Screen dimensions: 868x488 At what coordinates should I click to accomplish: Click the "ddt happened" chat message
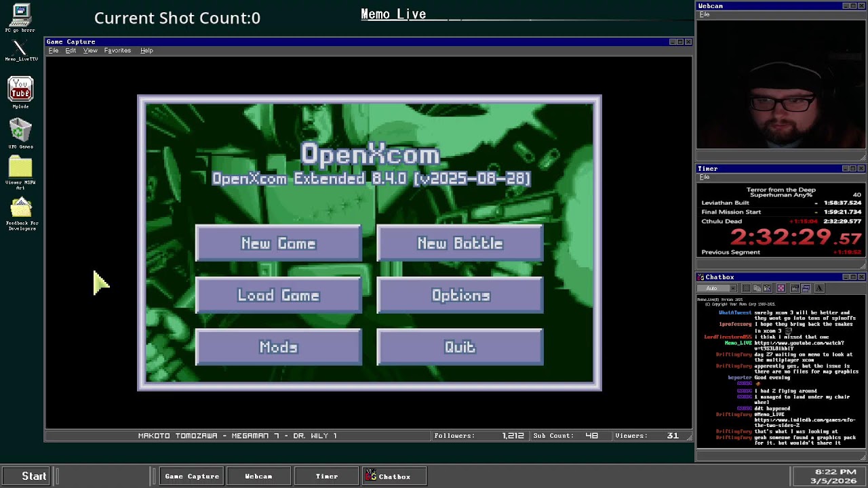coord(773,408)
